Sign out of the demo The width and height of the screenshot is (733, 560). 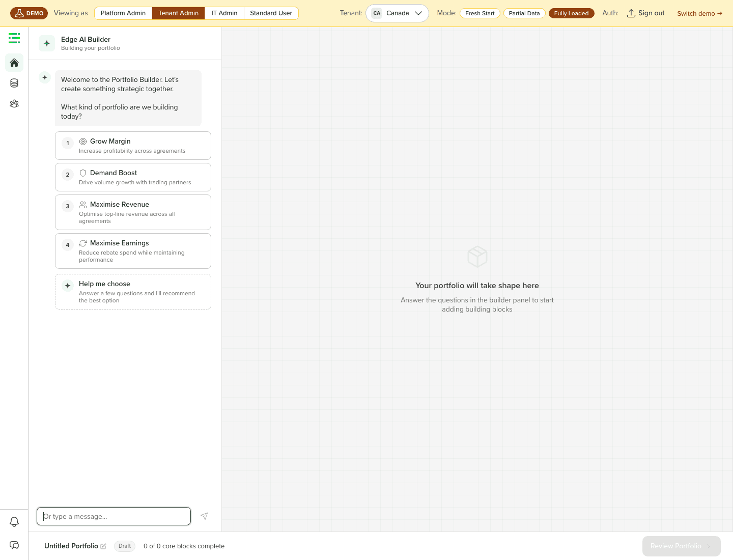pyautogui.click(x=646, y=13)
